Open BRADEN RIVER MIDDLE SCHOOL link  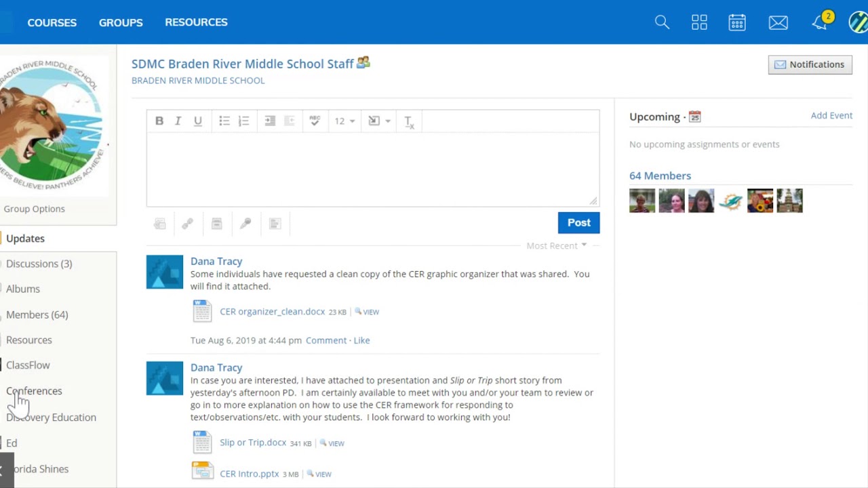198,80
